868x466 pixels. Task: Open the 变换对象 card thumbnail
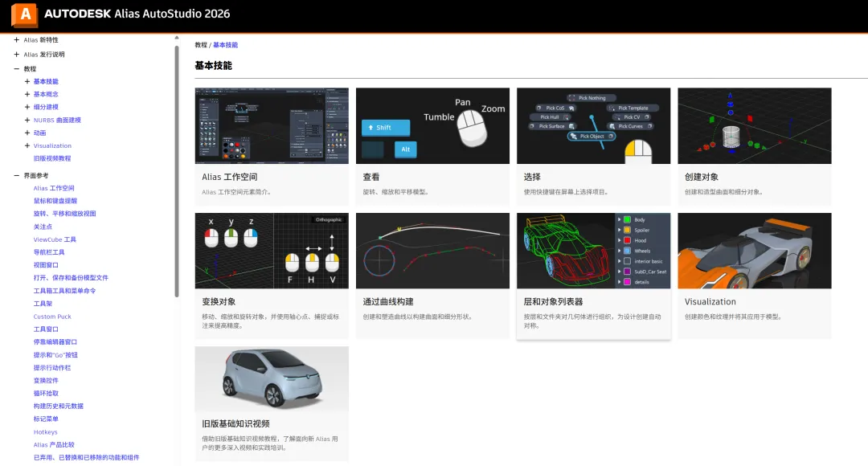272,251
